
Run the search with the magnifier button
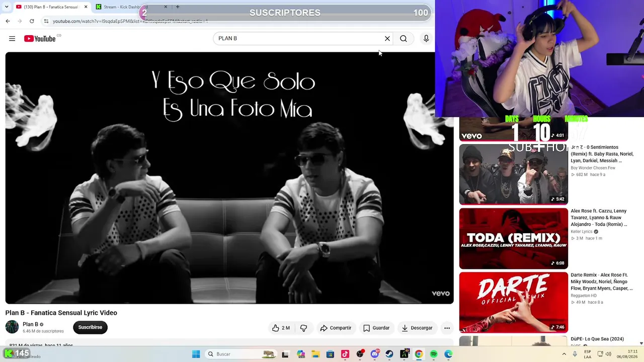click(x=404, y=39)
